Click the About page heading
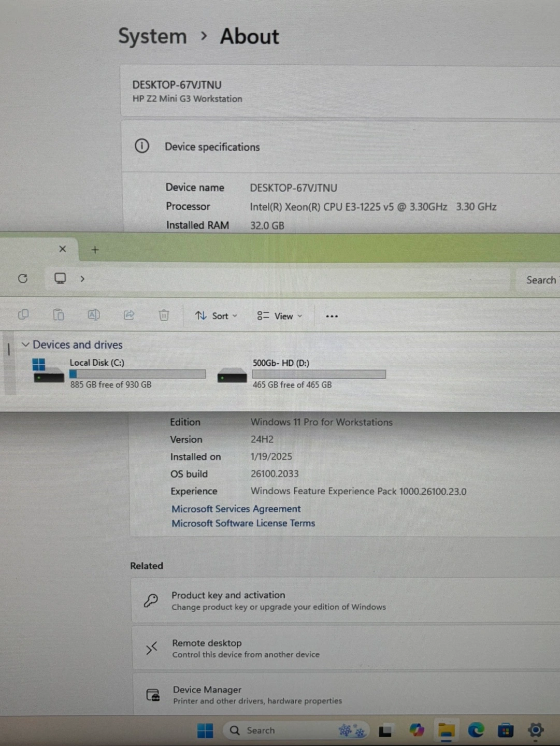560x746 pixels. [x=249, y=36]
